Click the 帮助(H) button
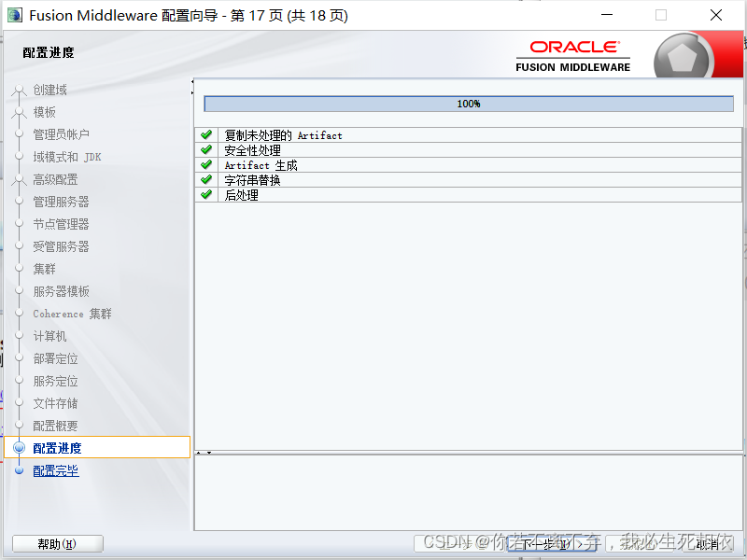This screenshot has width=747, height=560. (x=58, y=544)
